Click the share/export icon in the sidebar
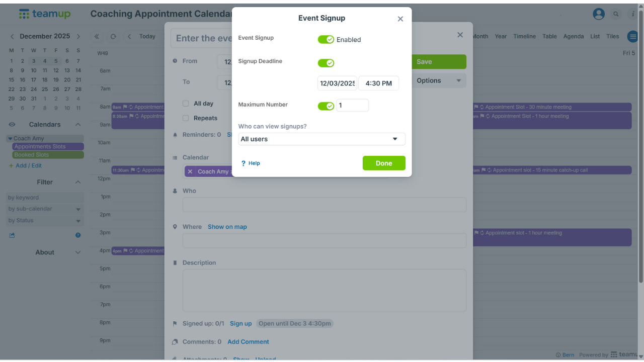 [x=11, y=235]
